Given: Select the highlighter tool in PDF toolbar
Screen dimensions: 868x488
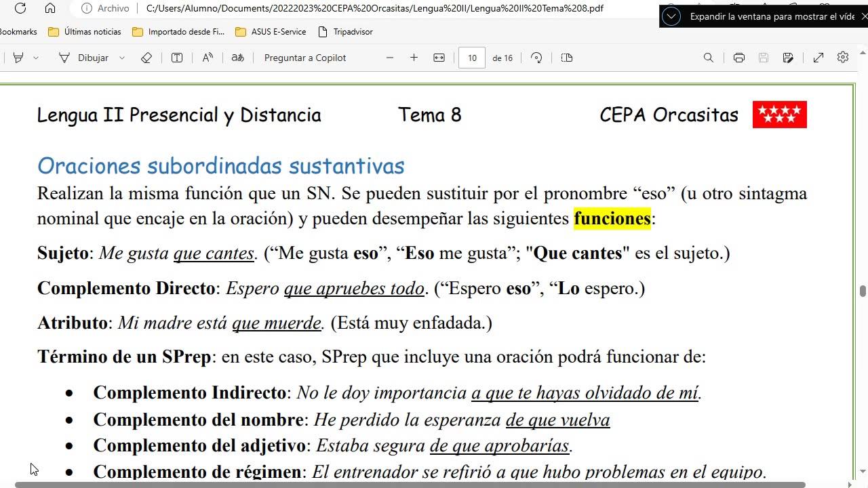Looking at the screenshot, I should (18, 58).
